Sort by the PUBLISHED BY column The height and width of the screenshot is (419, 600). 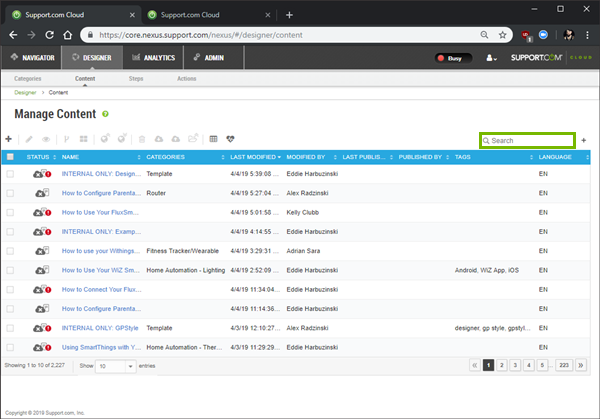[x=424, y=157]
